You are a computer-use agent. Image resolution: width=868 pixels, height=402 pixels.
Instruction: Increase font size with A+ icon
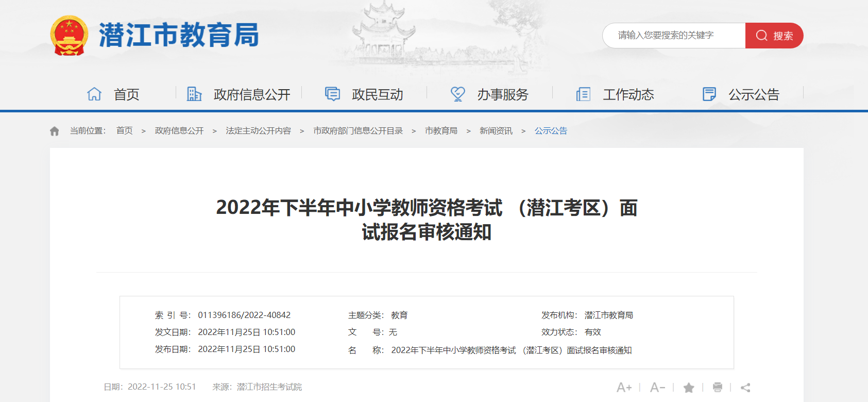624,387
